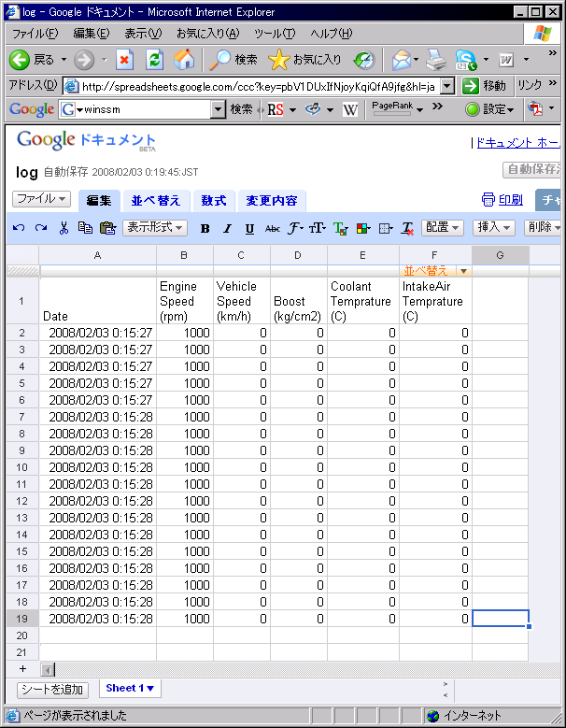Click the Undo icon in spreadsheet toolbar

tap(19, 228)
